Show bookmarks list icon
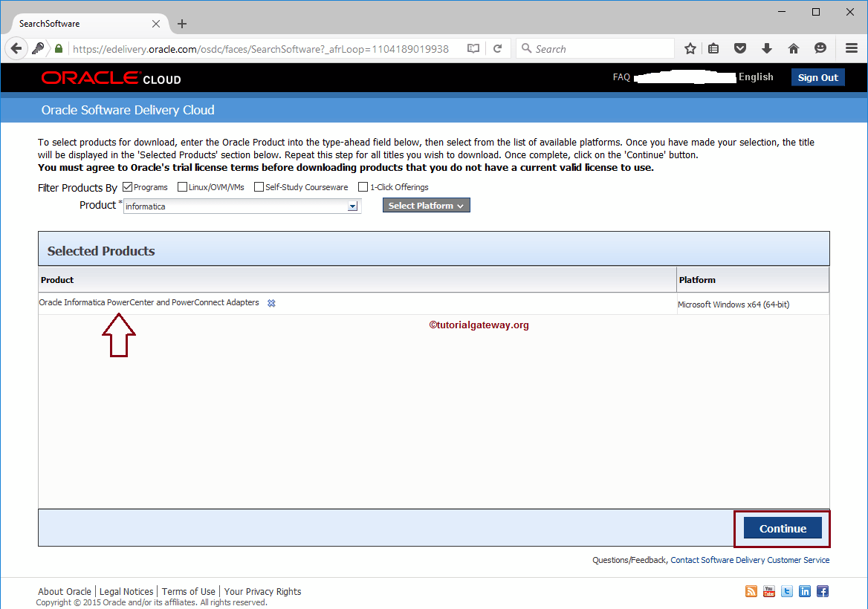Screen dimensions: 868x609 click(713, 49)
